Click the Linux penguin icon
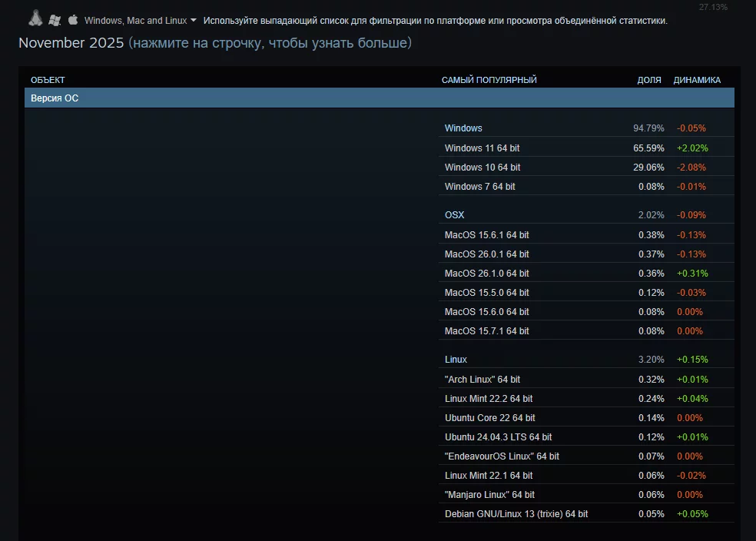The width and height of the screenshot is (756, 541). coord(35,18)
